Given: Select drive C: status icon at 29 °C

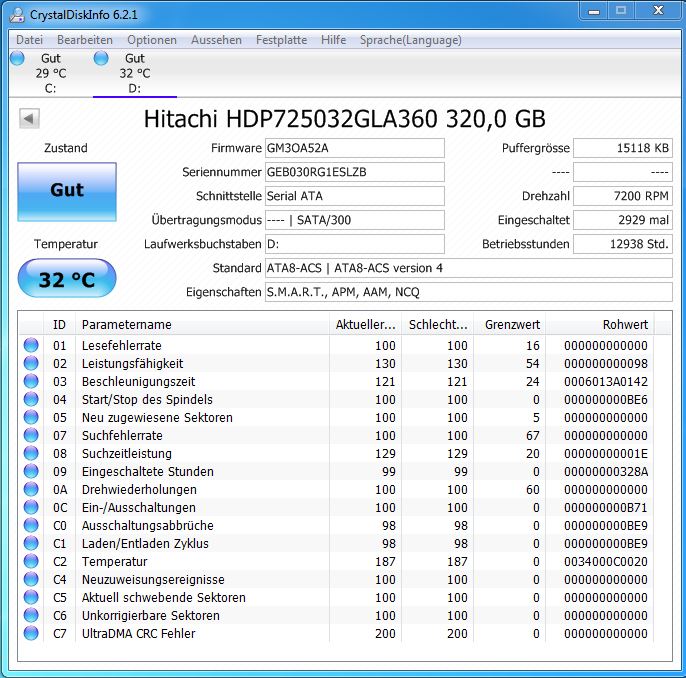Looking at the screenshot, I should click(x=18, y=58).
